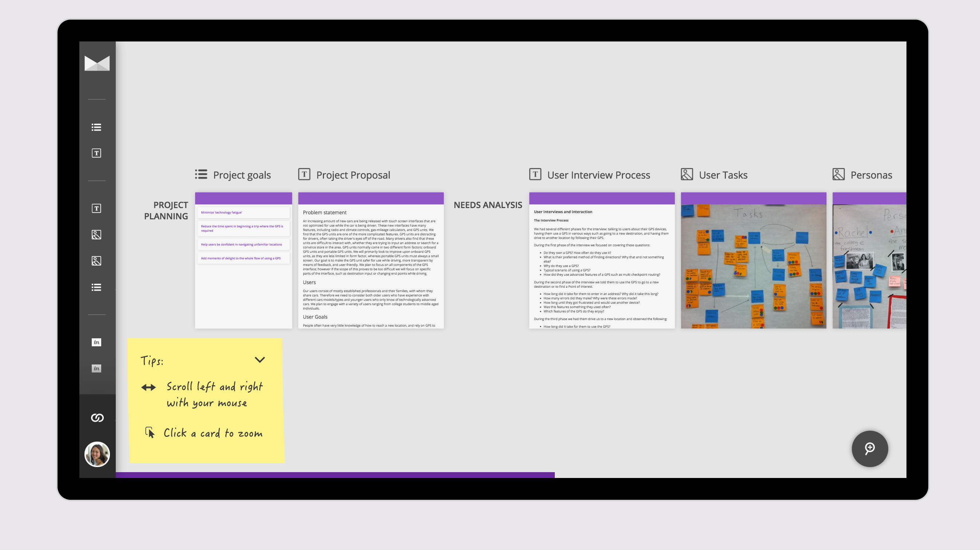Collapse the Tips sticky note chevron
The height and width of the screenshot is (550, 980).
pos(260,359)
